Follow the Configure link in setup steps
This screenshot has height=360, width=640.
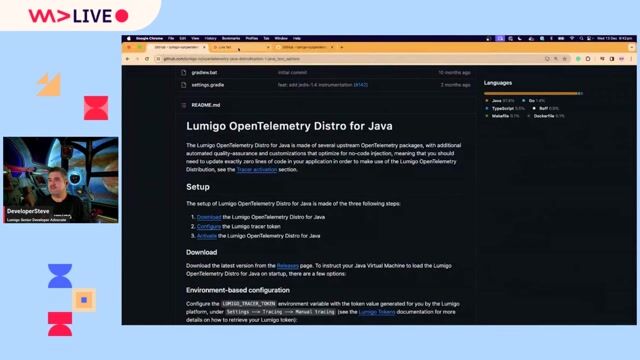click(x=209, y=227)
